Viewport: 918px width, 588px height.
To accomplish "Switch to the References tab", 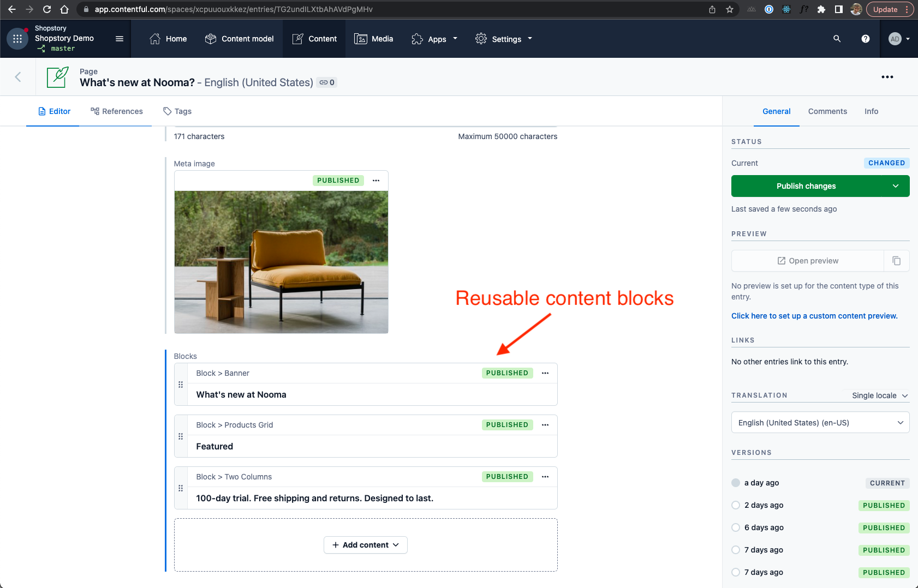I will point(117,111).
